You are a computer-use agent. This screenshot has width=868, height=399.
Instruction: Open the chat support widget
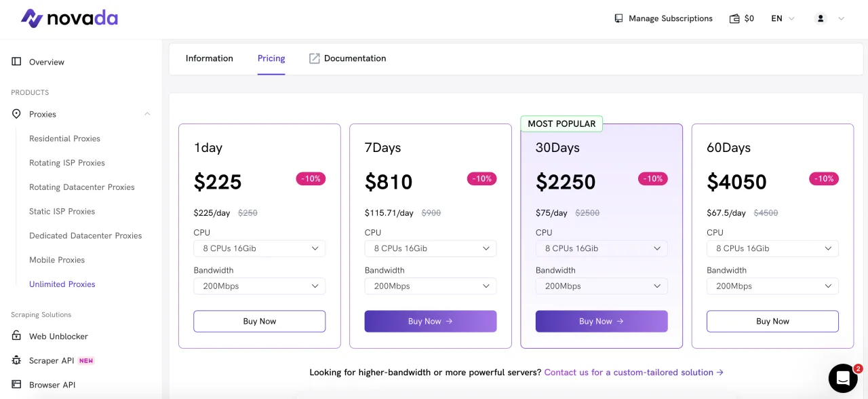(843, 378)
